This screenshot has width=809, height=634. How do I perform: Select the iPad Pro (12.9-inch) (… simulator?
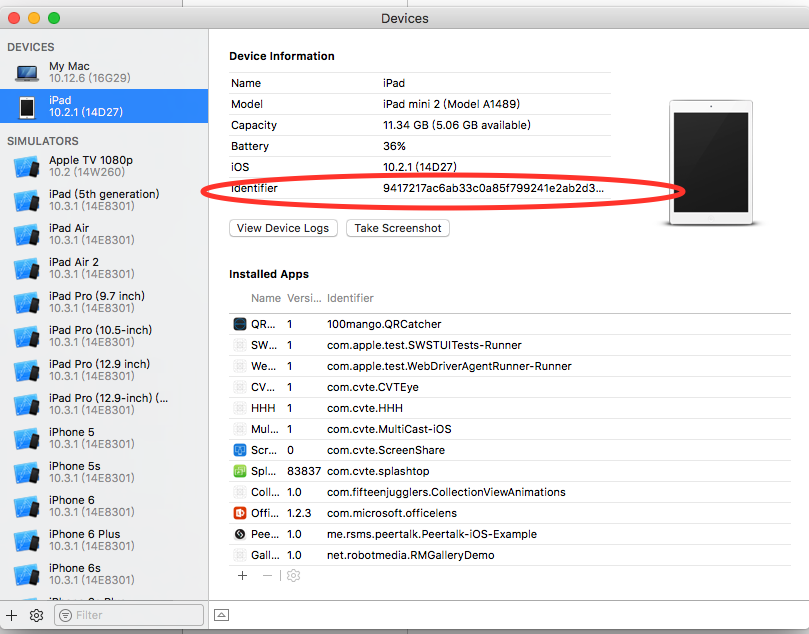tap(104, 404)
